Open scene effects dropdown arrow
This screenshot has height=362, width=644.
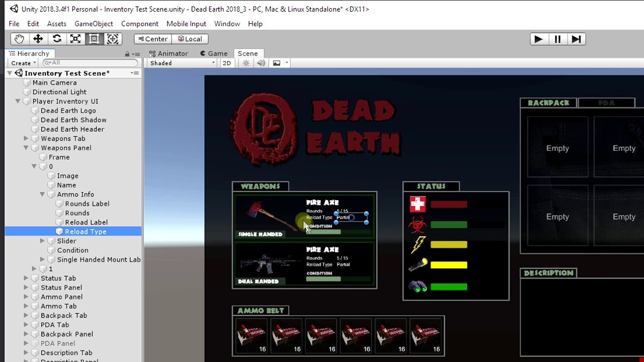[287, 63]
